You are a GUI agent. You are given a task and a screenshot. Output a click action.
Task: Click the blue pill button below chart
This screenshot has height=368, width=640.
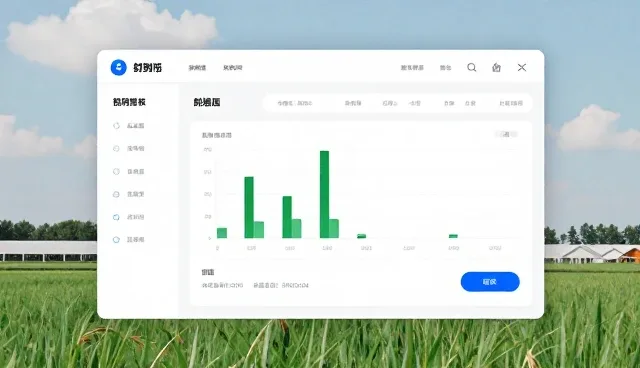pyautogui.click(x=490, y=282)
